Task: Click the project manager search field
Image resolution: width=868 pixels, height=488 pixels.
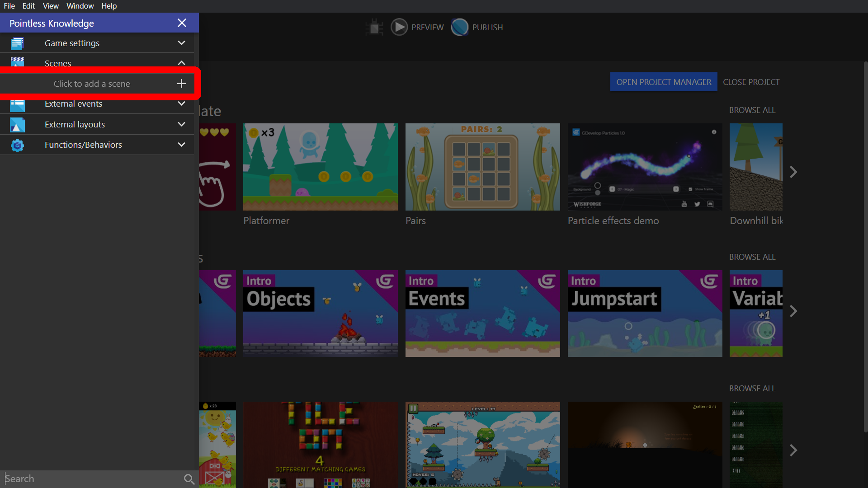Action: pyautogui.click(x=90, y=479)
